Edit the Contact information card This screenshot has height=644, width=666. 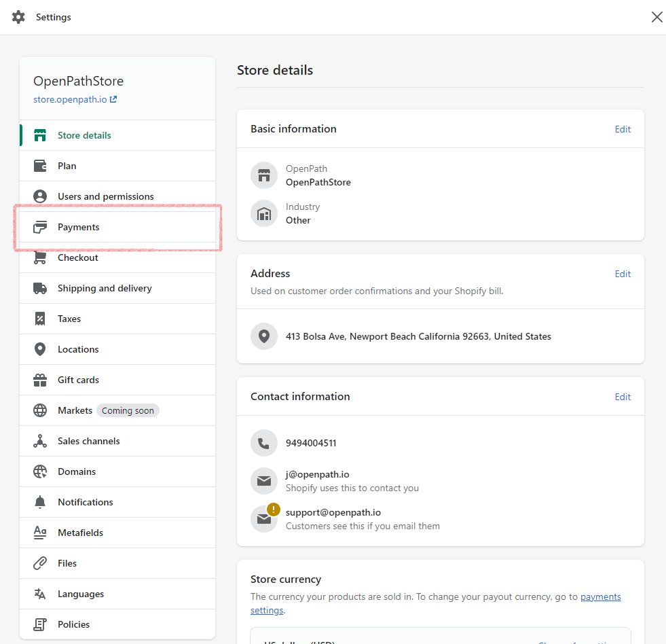pos(623,397)
